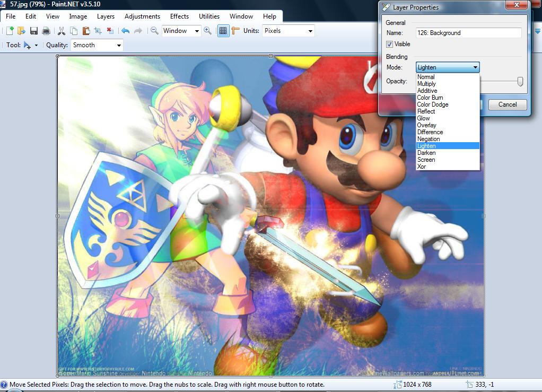Image resolution: width=542 pixels, height=392 pixels.
Task: Click the Paste clipboard icon
Action: (86, 31)
